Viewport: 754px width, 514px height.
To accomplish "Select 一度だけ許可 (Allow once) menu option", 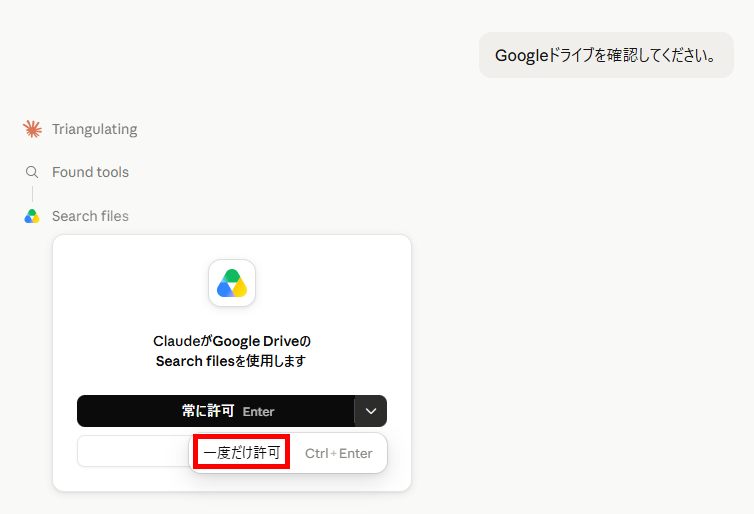I will click(289, 453).
